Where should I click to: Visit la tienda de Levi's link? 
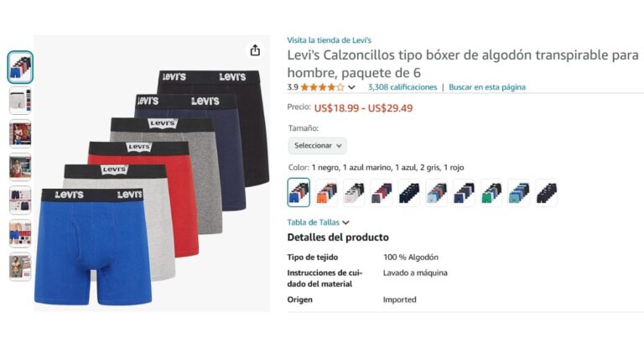pyautogui.click(x=329, y=40)
